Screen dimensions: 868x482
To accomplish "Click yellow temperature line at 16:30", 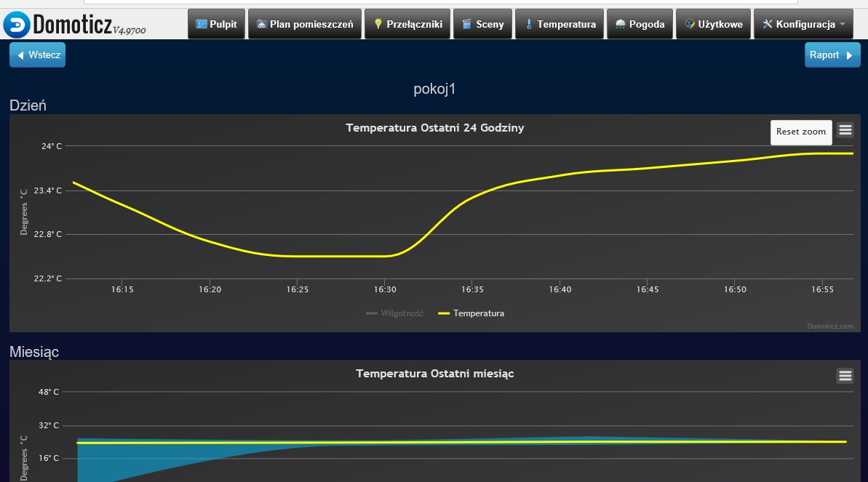I will point(385,256).
